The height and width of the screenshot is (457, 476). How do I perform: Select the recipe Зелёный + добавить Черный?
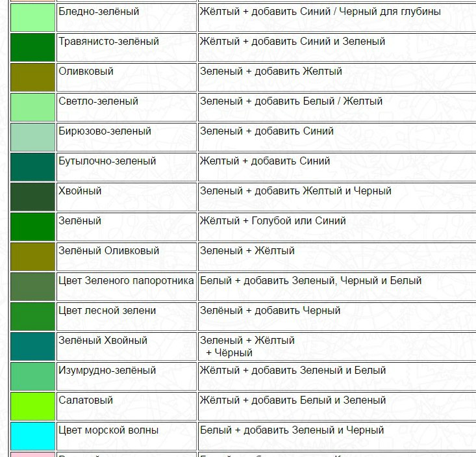[x=270, y=311]
